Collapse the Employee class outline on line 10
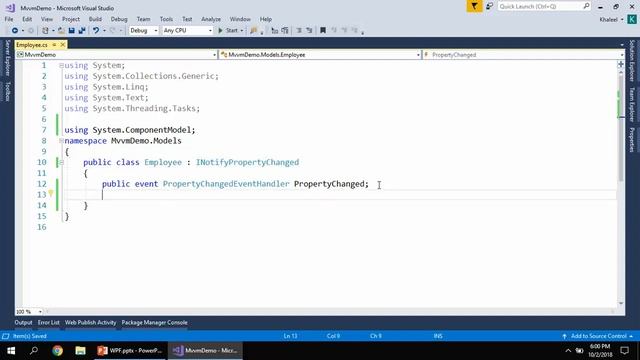The image size is (640, 360). tap(61, 162)
